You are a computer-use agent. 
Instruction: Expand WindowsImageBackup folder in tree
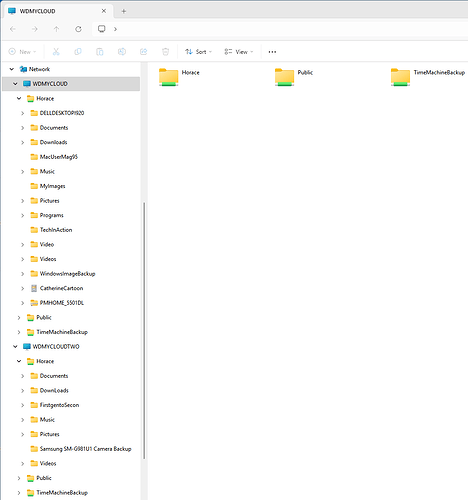click(x=23, y=274)
